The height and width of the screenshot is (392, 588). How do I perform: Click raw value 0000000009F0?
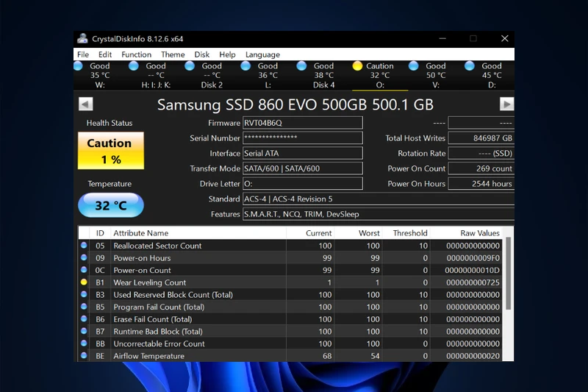(x=473, y=258)
